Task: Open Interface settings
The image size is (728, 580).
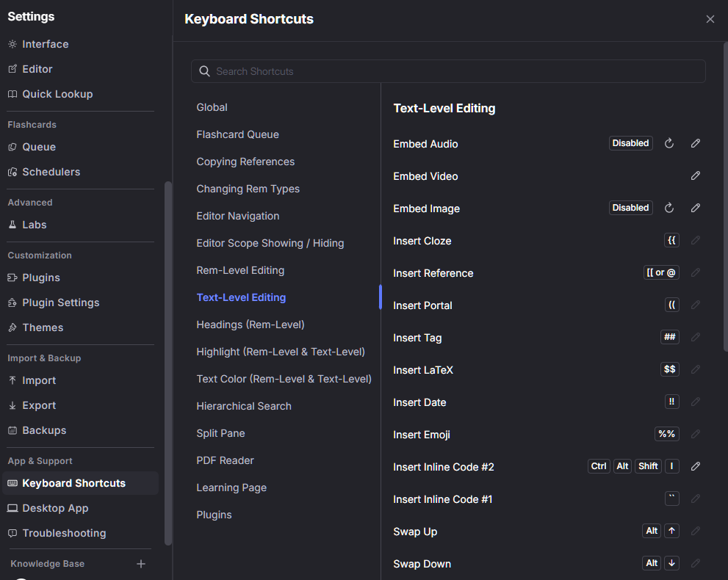Action: coord(45,44)
